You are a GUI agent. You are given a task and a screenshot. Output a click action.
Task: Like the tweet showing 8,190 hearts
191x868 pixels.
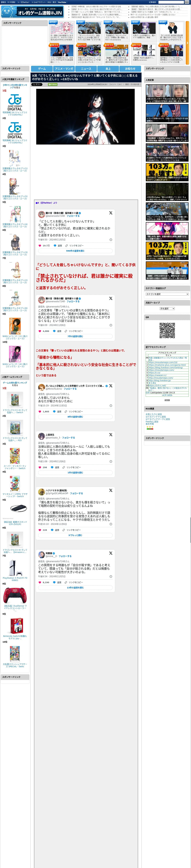coord(40,582)
